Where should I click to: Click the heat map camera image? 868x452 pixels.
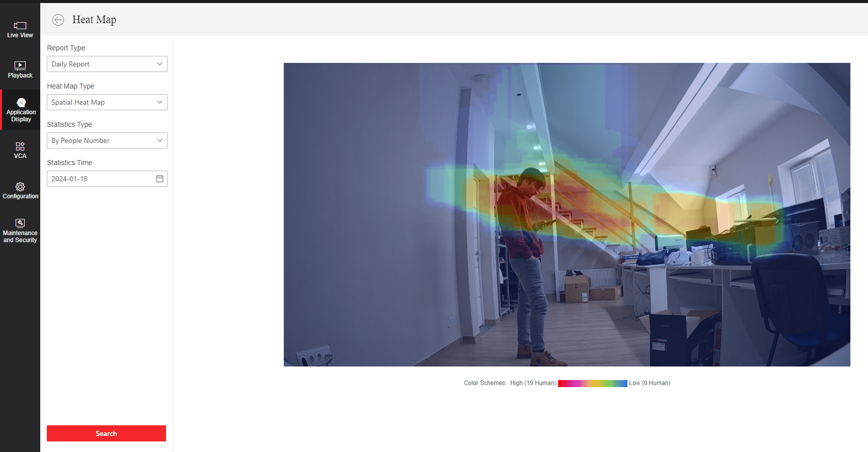click(x=567, y=214)
